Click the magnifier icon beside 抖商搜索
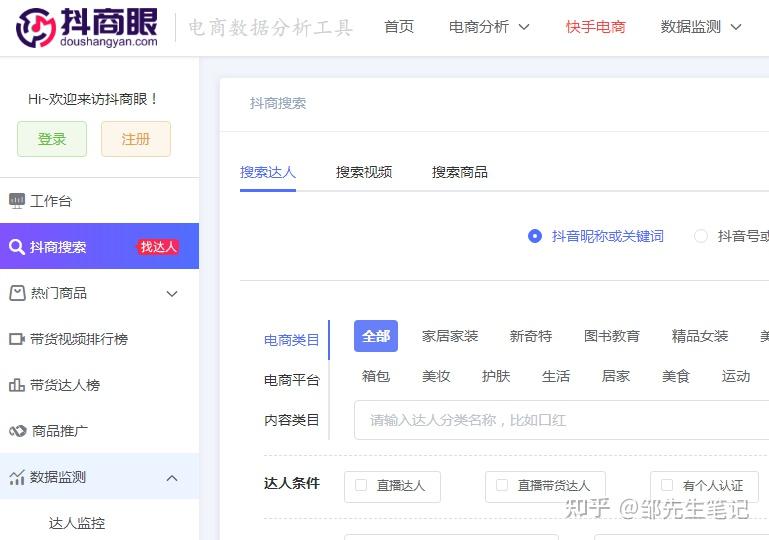Screen dimensions: 769x540 click(17, 247)
